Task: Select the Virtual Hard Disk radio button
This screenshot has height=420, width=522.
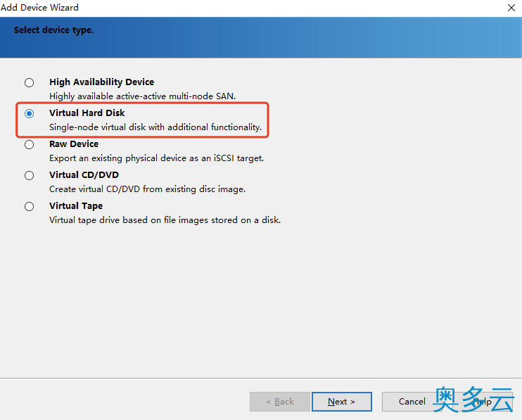Action: point(30,113)
